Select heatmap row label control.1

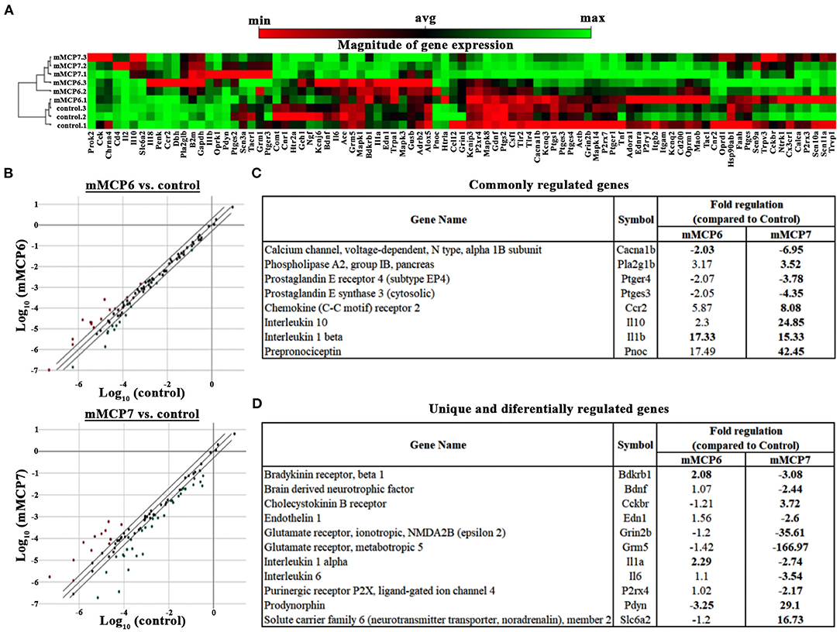pos(71,125)
